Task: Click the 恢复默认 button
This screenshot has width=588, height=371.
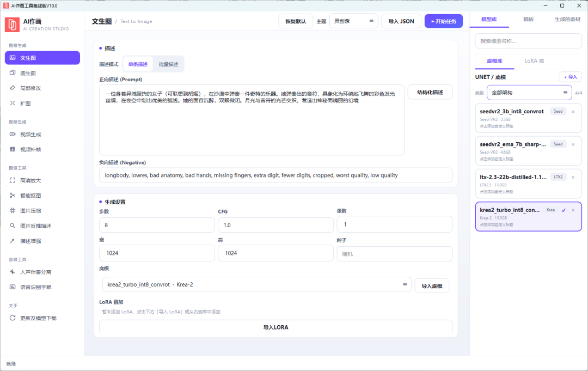Action: (296, 21)
